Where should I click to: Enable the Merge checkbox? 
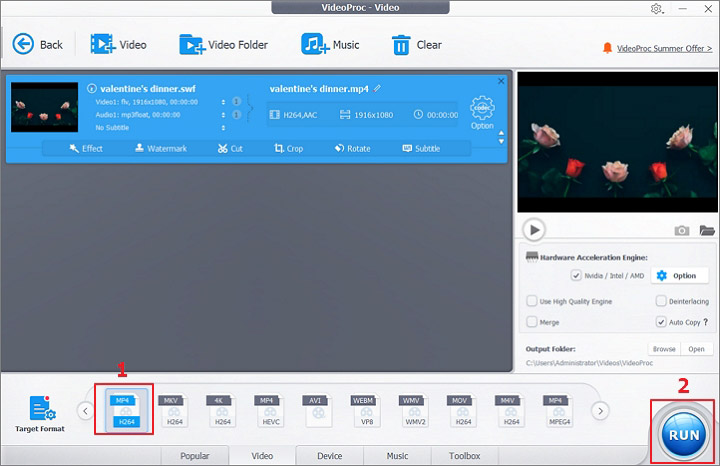tap(532, 322)
